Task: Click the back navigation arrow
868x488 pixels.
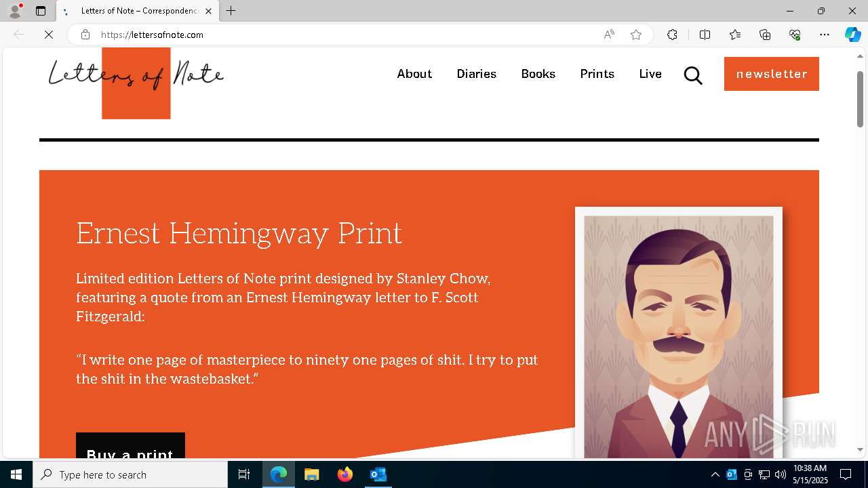Action: click(x=19, y=35)
